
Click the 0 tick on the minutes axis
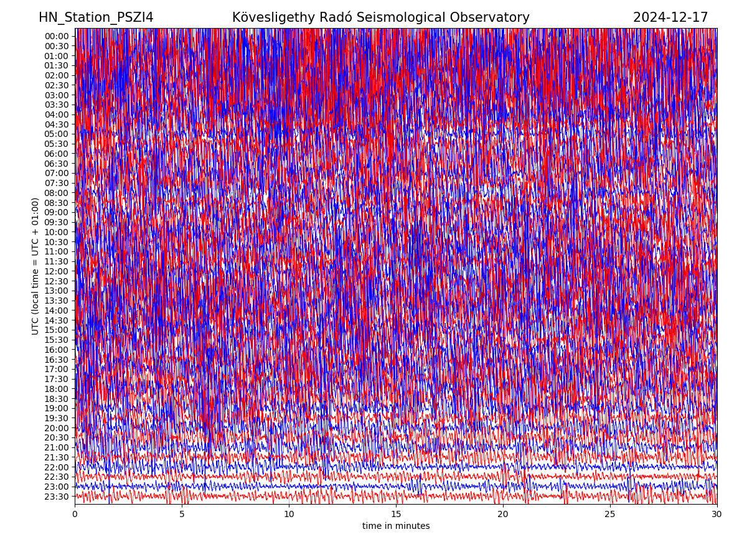(75, 514)
